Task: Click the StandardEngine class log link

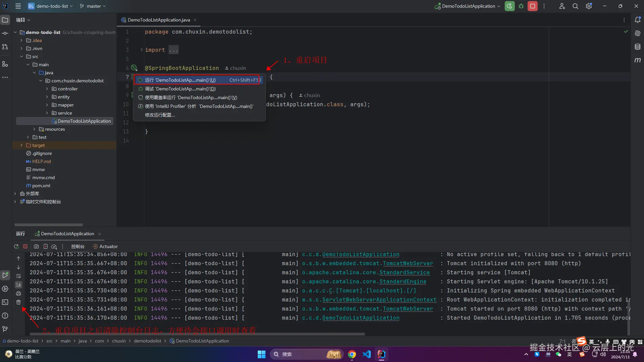Action: coord(403,282)
